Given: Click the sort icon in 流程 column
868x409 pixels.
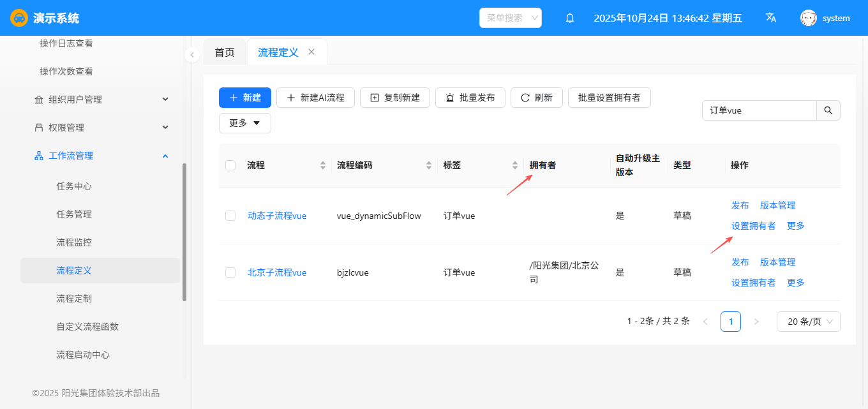Looking at the screenshot, I should (322, 165).
